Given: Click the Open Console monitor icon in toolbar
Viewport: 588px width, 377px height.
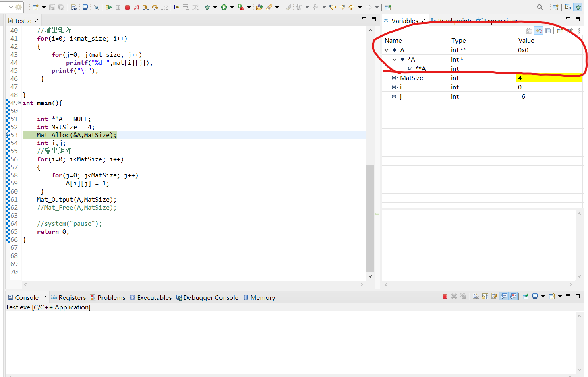Looking at the screenshot, I should (85, 7).
